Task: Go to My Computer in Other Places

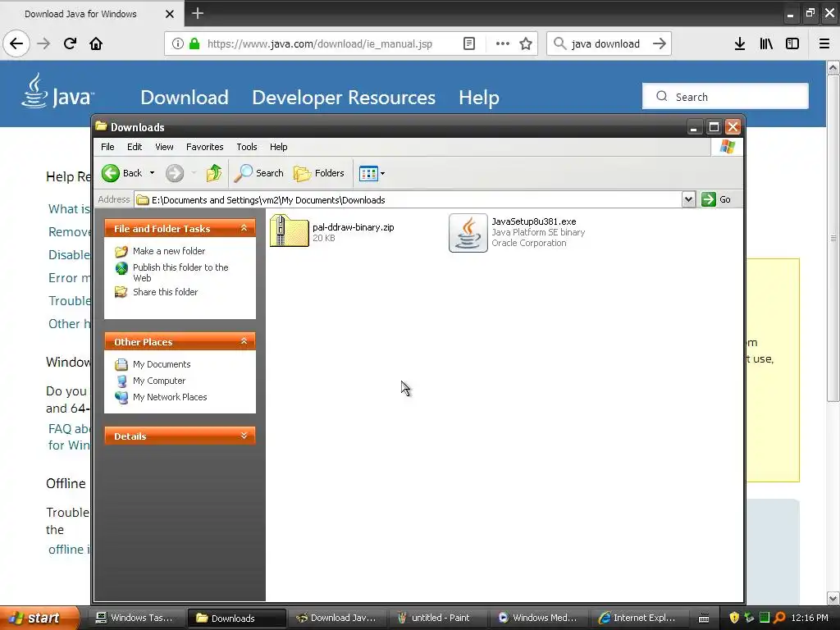Action: 159,381
